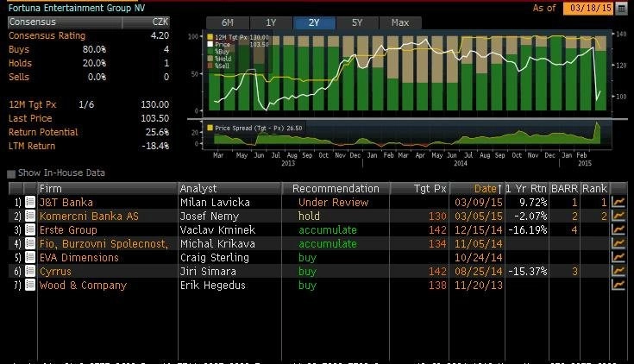Click the 12M Tgt Px label
The height and width of the screenshot is (364, 634).
(x=33, y=104)
